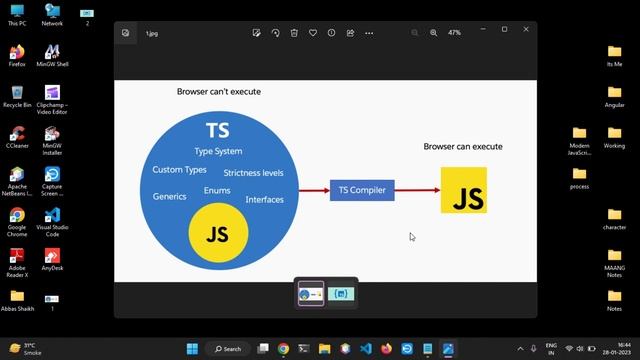Open the See more (three dots) menu
The height and width of the screenshot is (360, 640).
(369, 33)
